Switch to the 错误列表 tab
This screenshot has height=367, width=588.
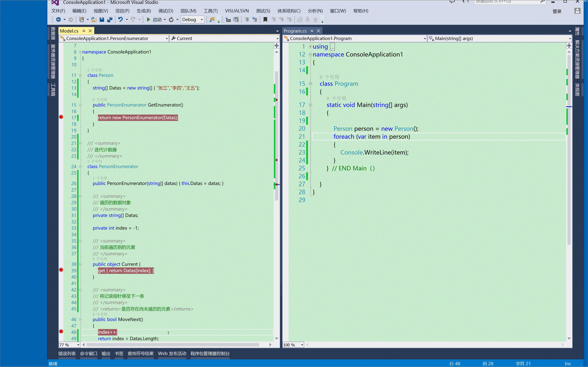(67, 353)
